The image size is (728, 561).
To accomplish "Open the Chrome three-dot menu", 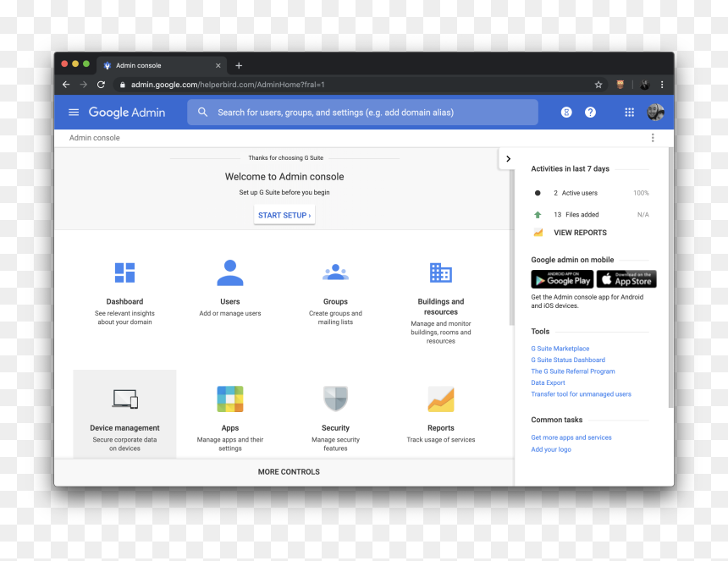I will [x=662, y=85].
